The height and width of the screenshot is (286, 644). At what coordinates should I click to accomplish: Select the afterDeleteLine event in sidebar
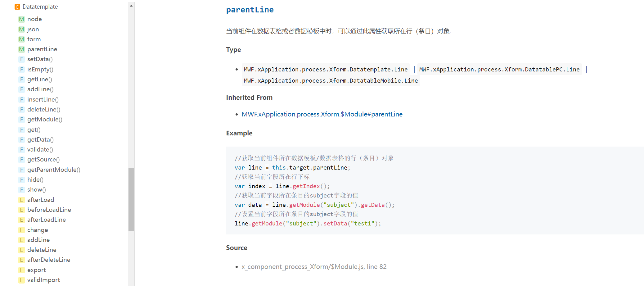click(x=49, y=260)
